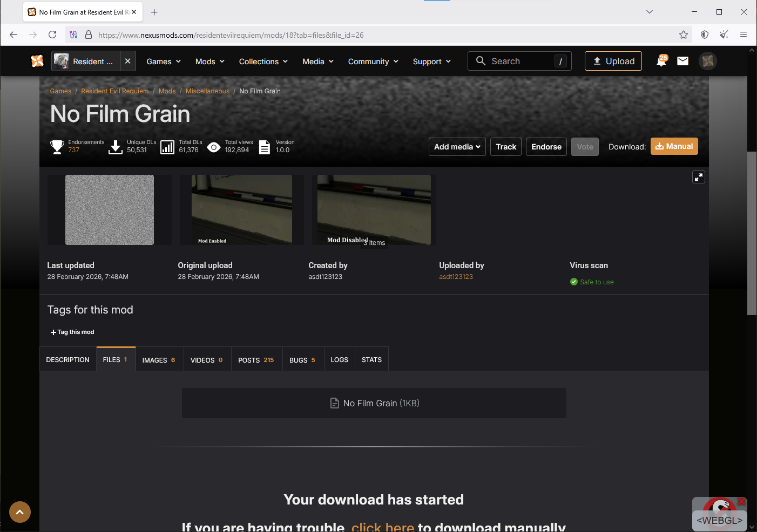
Task: Track this mod
Action: tap(506, 147)
